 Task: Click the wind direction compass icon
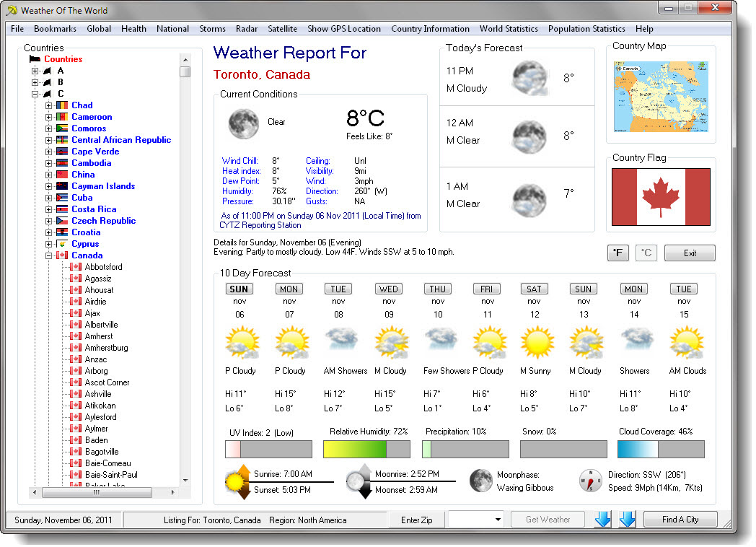coord(590,481)
